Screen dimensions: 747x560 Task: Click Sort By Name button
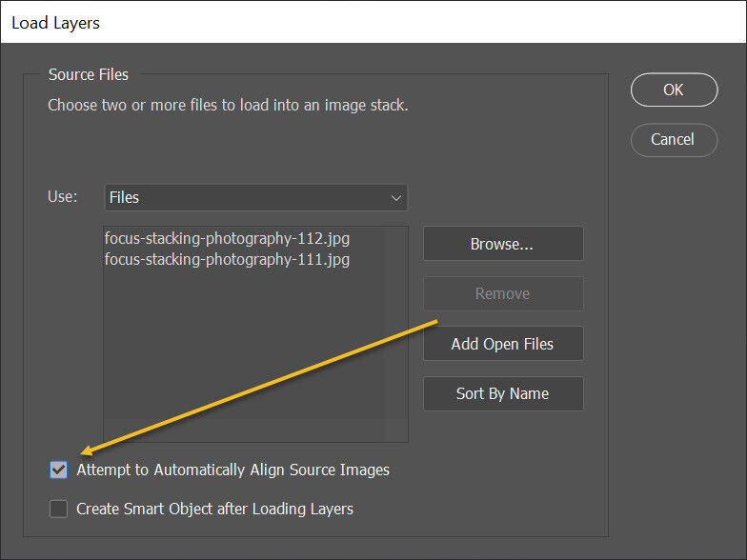(503, 393)
